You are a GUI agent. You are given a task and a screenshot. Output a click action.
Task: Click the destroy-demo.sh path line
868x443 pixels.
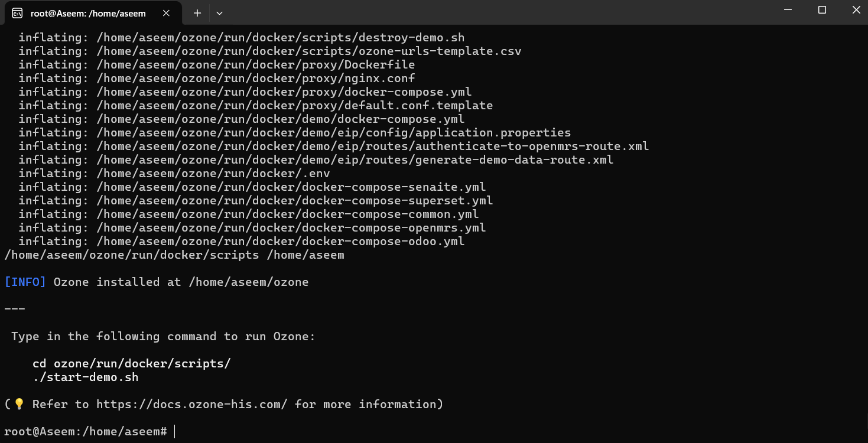(x=242, y=38)
